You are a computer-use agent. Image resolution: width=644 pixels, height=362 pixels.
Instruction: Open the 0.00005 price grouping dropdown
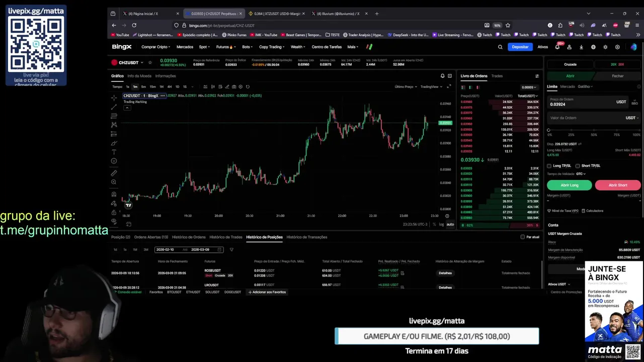(529, 87)
